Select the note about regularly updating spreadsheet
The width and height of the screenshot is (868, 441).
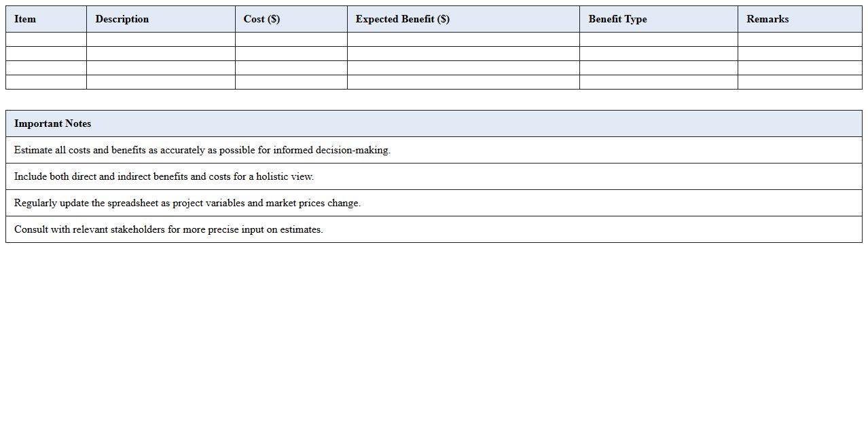[187, 203]
